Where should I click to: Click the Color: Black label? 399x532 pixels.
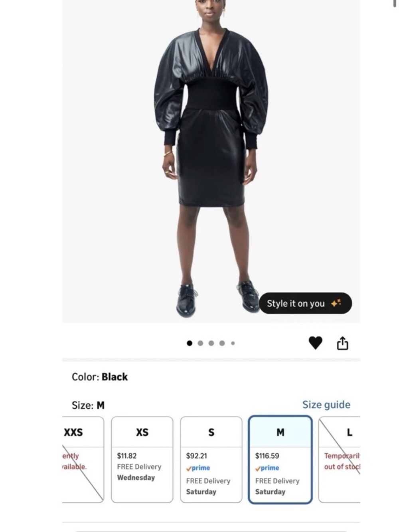click(x=100, y=377)
